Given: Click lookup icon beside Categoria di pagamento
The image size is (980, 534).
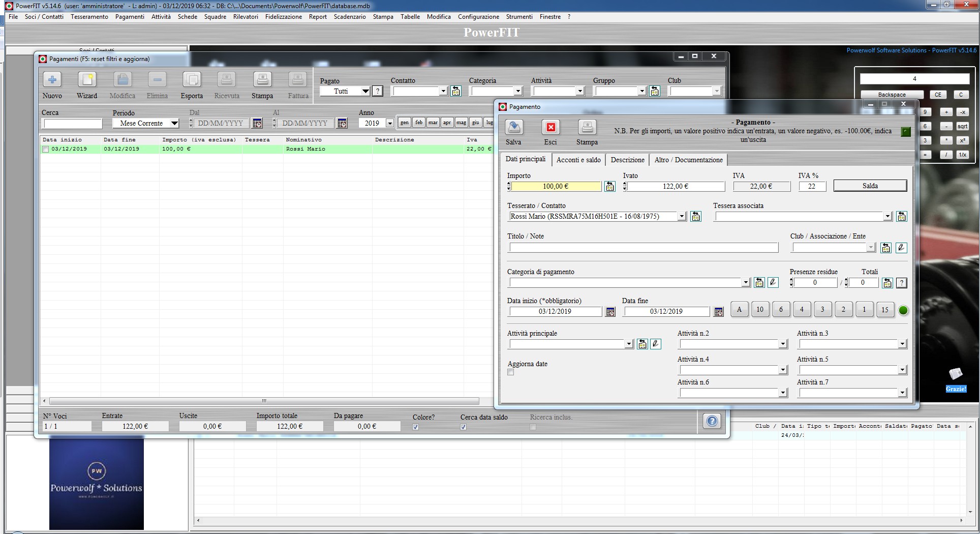Looking at the screenshot, I should click(x=759, y=283).
